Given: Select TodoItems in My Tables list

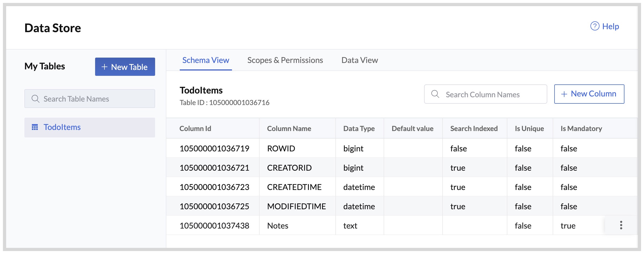Looking at the screenshot, I should click(90, 128).
